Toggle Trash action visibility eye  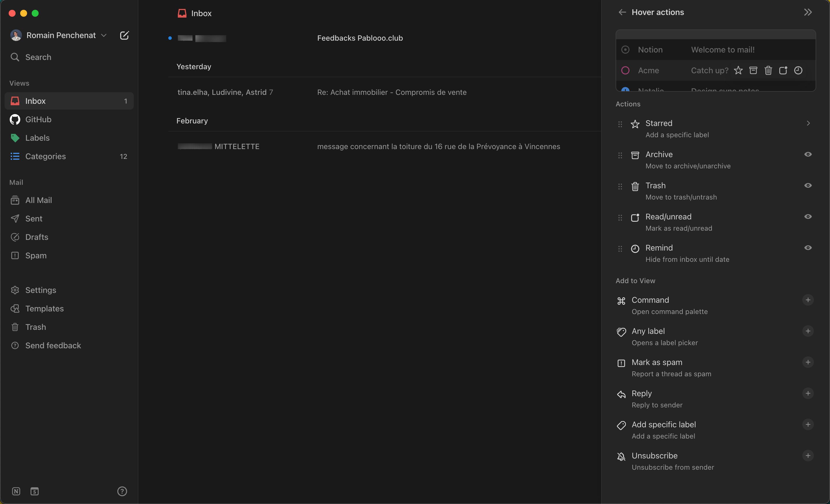[808, 186]
